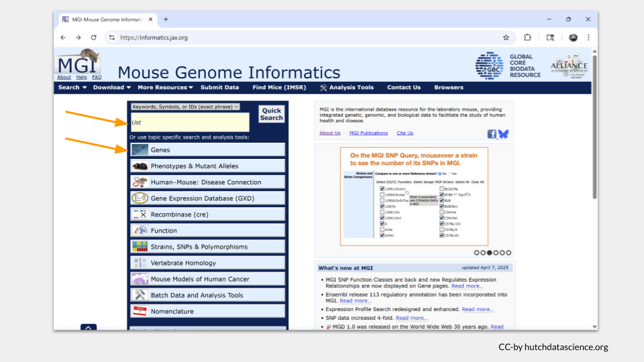Image resolution: width=644 pixels, height=362 pixels.
Task: Reload the page
Action: [x=94, y=38]
